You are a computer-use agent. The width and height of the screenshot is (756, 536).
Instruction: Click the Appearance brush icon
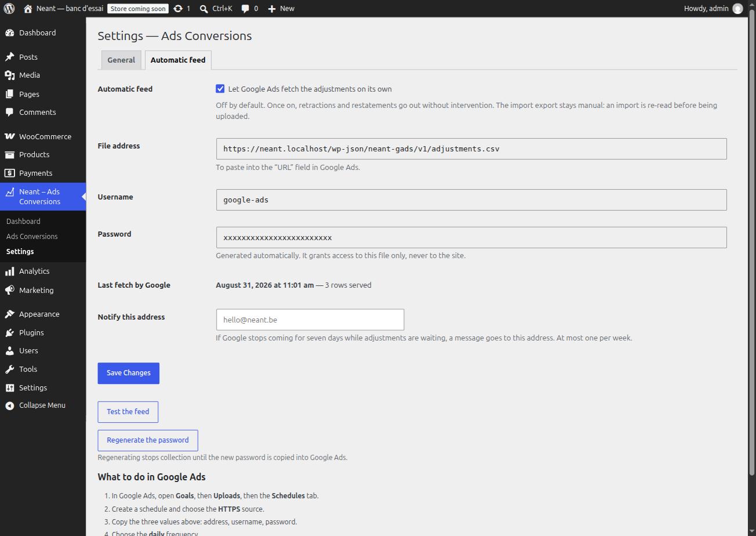pos(10,314)
